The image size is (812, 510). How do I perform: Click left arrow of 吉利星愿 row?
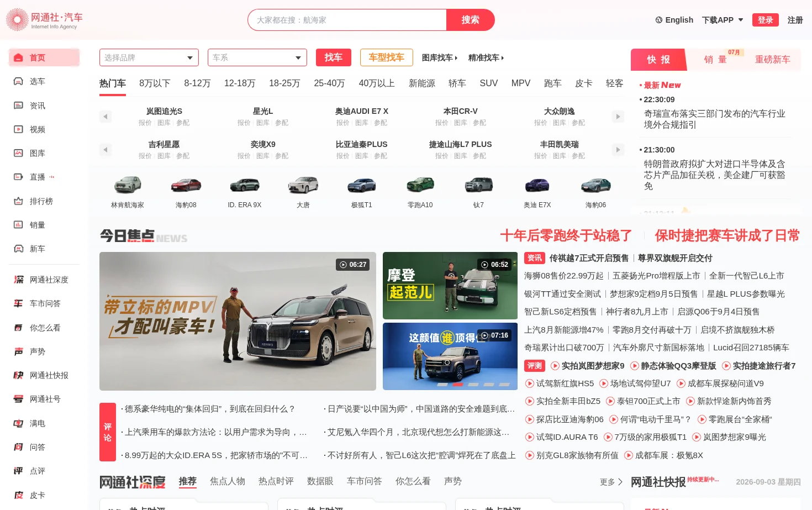pyautogui.click(x=105, y=150)
